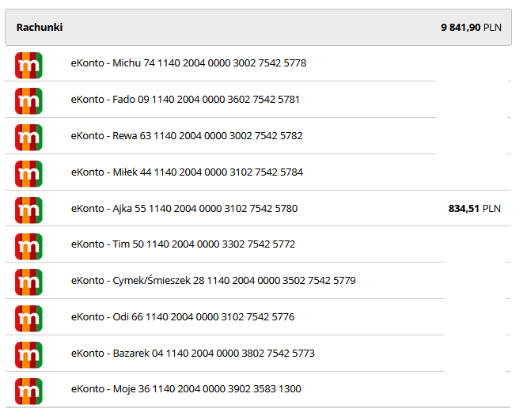Click the mBank icon beside eKonto - Bazarek
This screenshot has height=420, width=527.
[28, 354]
